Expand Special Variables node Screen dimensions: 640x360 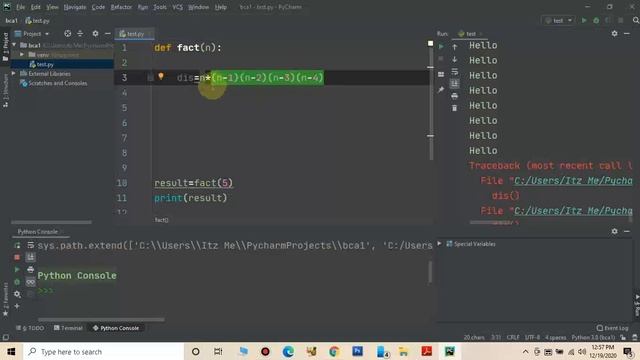(440, 244)
